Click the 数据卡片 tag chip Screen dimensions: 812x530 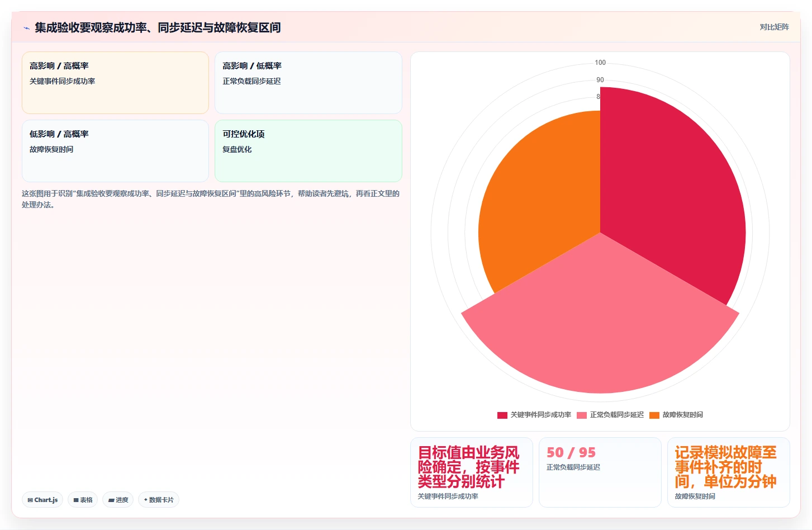pyautogui.click(x=159, y=500)
